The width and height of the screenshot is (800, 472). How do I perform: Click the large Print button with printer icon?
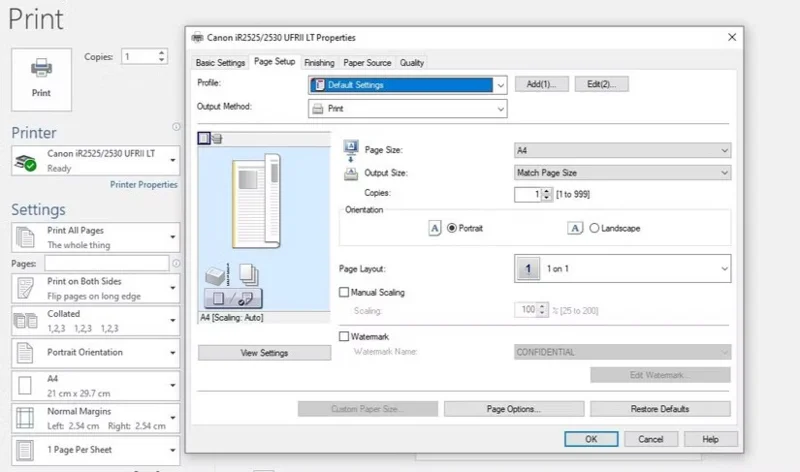click(41, 80)
